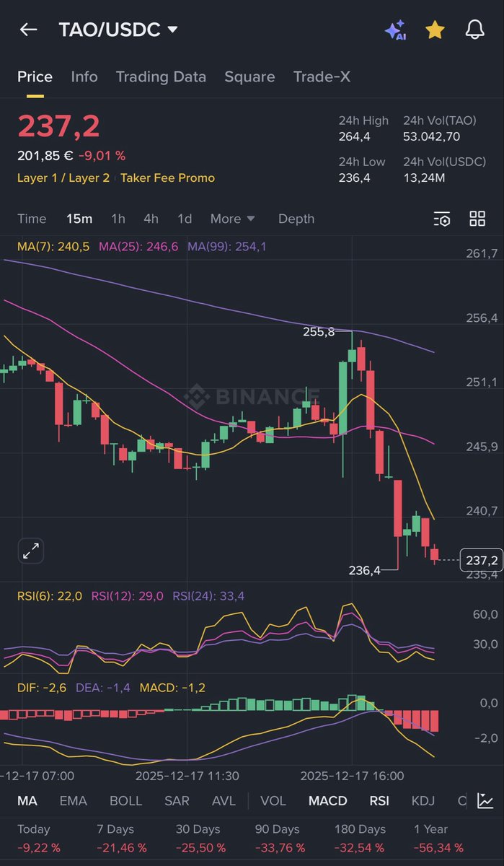Tap the DEA: -1,4 label

click(103, 688)
